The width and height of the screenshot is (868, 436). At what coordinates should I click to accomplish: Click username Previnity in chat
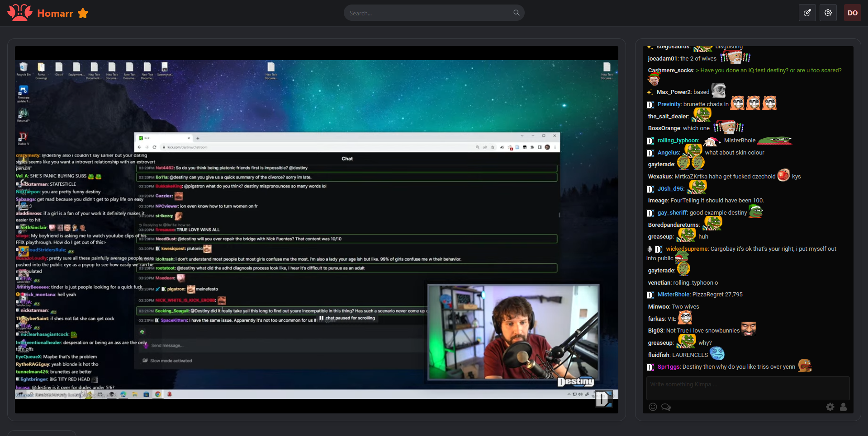click(669, 104)
